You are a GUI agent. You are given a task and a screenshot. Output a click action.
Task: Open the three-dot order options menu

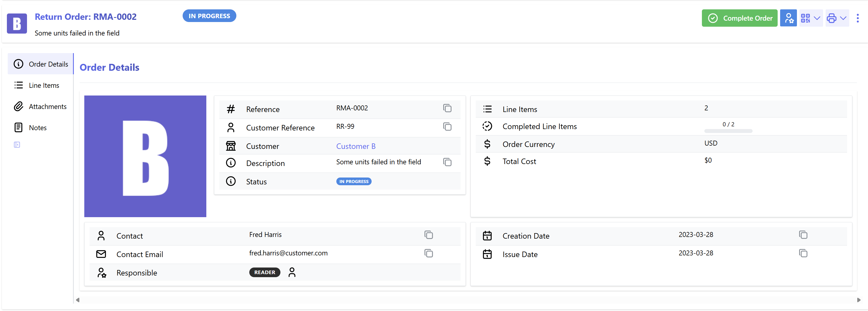tap(858, 18)
